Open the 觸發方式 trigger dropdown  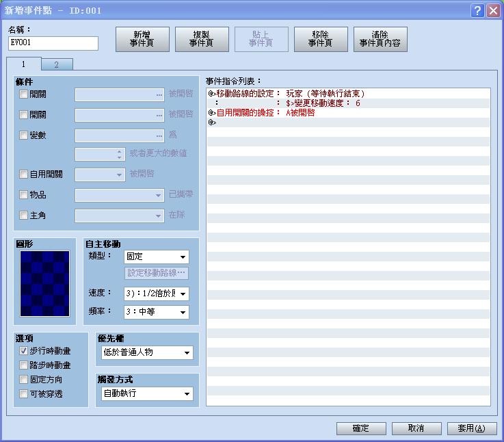point(147,393)
